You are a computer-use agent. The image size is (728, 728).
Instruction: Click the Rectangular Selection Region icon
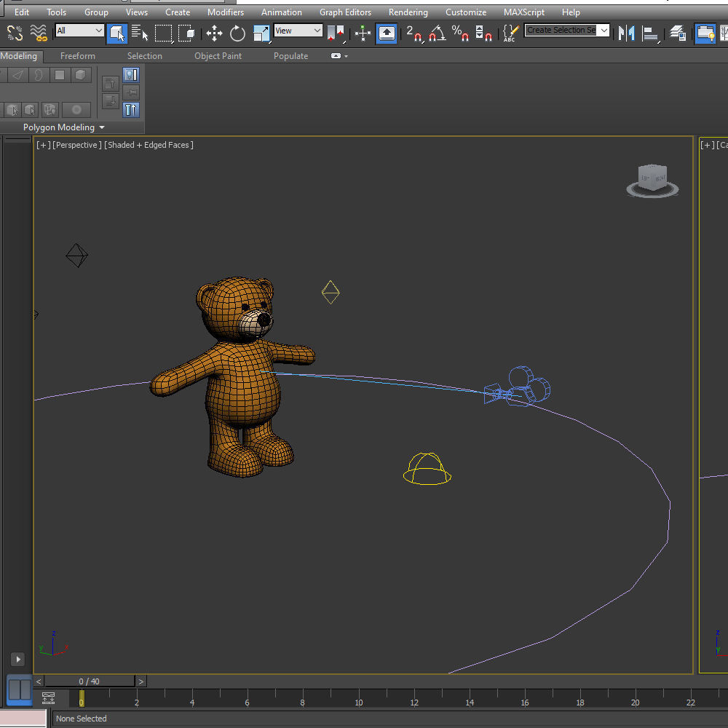point(163,33)
